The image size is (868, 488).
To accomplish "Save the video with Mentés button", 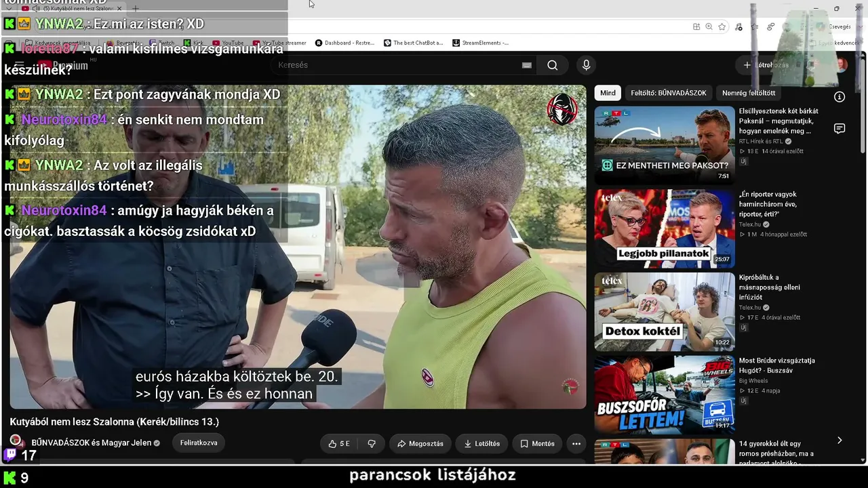I will pos(537,444).
